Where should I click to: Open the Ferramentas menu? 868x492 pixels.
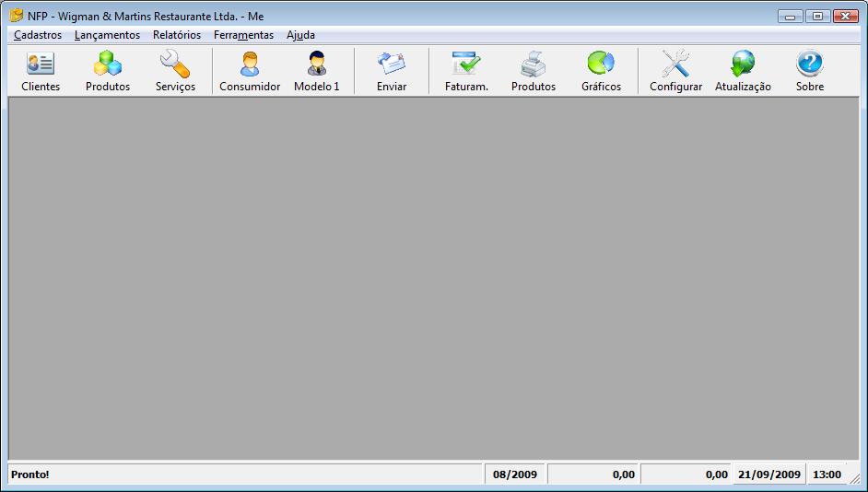pos(243,35)
